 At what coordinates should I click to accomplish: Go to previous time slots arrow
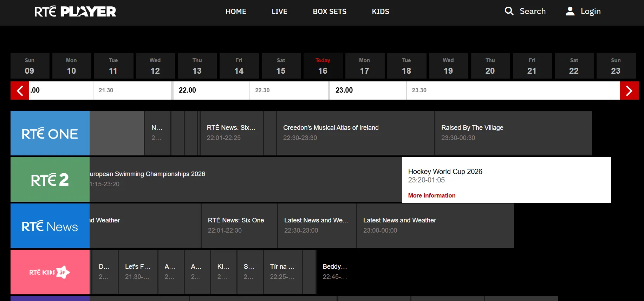coord(20,91)
